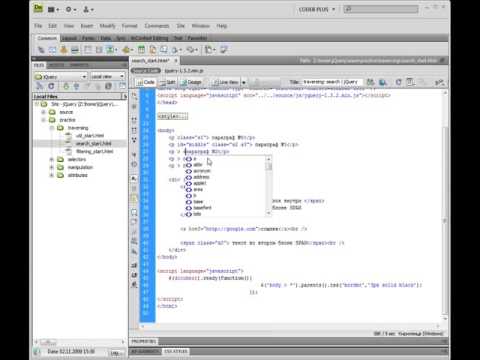Switch to Design view button

[191, 82]
